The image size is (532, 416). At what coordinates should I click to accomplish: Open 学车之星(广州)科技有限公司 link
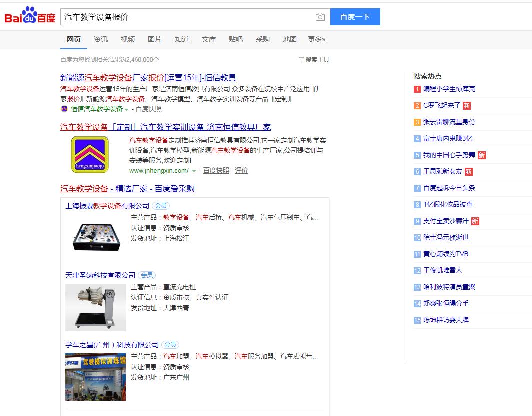click(112, 345)
